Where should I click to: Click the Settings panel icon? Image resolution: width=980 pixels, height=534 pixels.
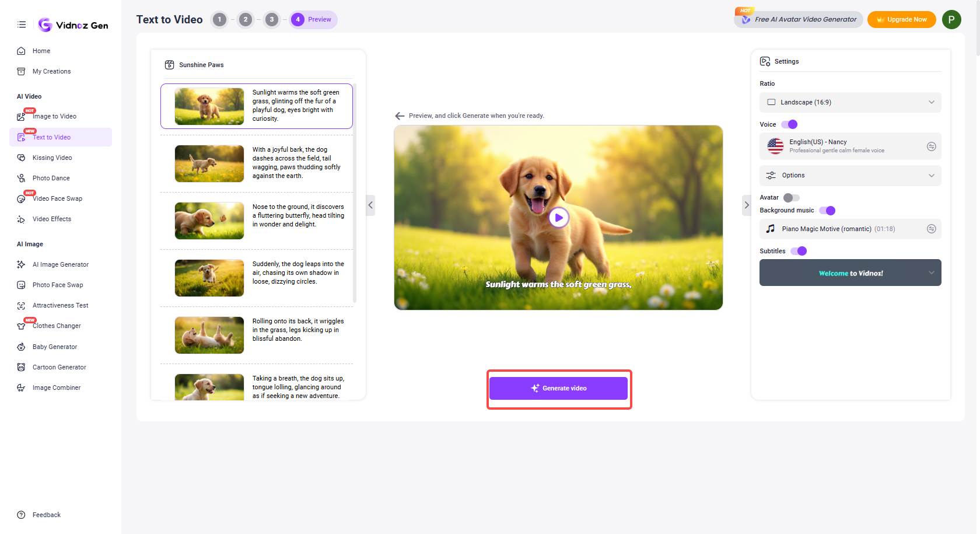point(765,61)
